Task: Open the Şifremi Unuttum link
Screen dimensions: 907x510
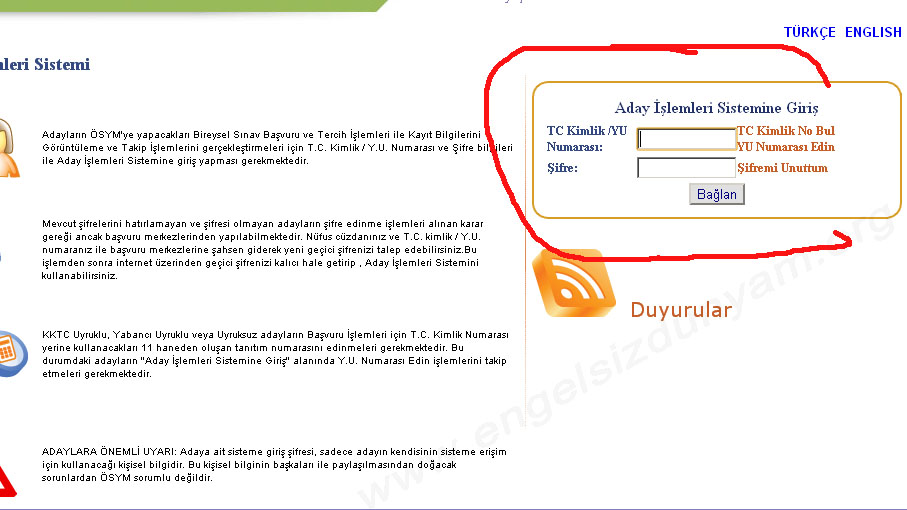Action: [x=782, y=168]
